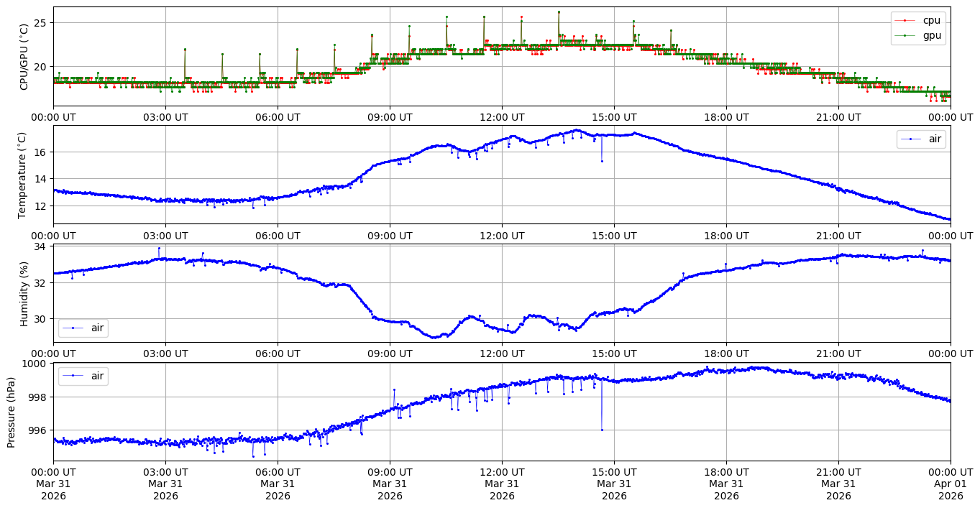Select the highest CPU/GPU temperature spike point
The height and width of the screenshot is (508, 980).
[559, 11]
